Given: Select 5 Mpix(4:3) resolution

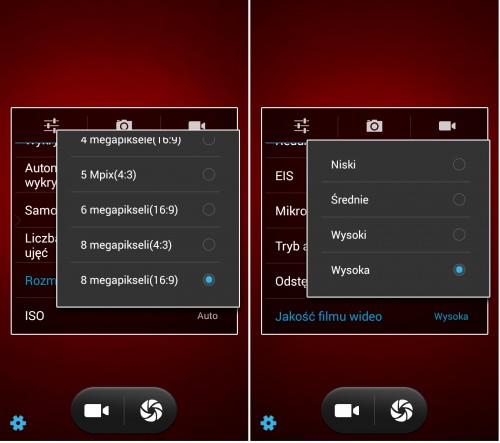Looking at the screenshot, I should coord(145,174).
